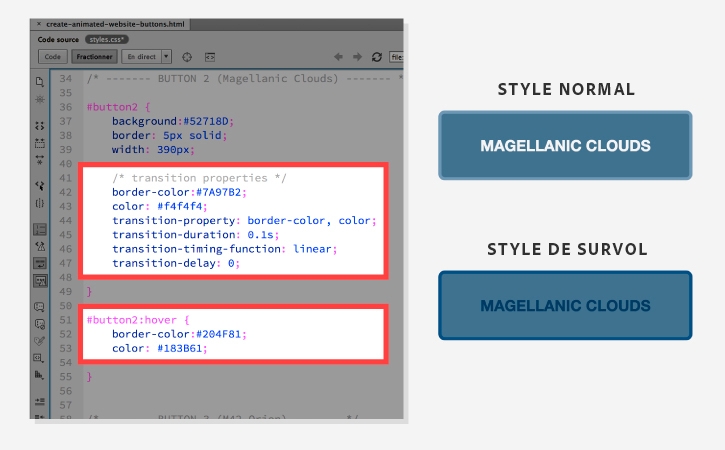
Task: Click line number 40 in gutter
Action: point(66,164)
